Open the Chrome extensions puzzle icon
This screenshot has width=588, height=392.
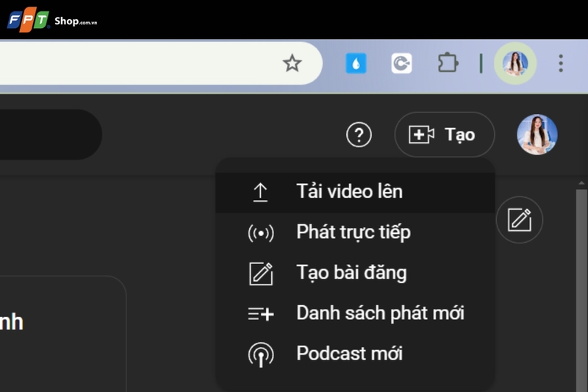tap(448, 63)
